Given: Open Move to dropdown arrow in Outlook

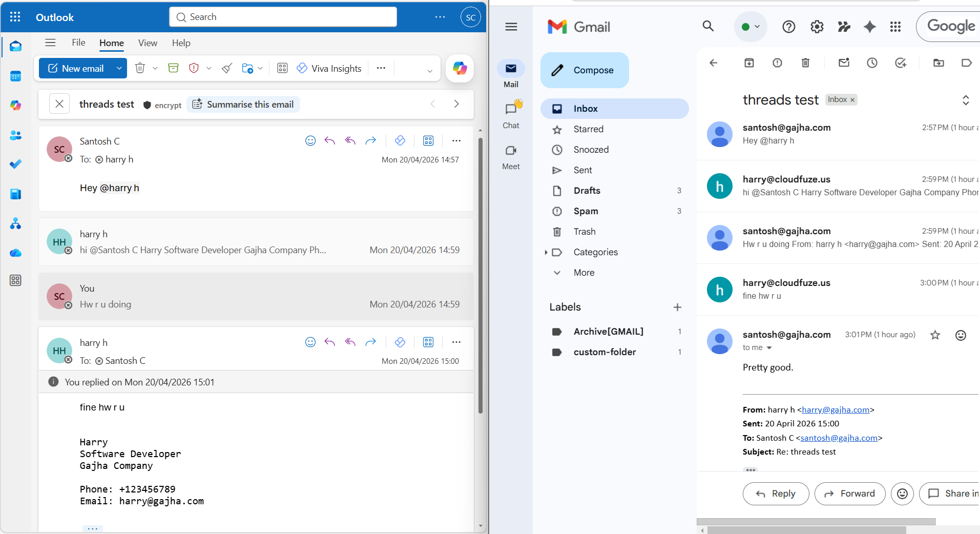Looking at the screenshot, I should [261, 68].
